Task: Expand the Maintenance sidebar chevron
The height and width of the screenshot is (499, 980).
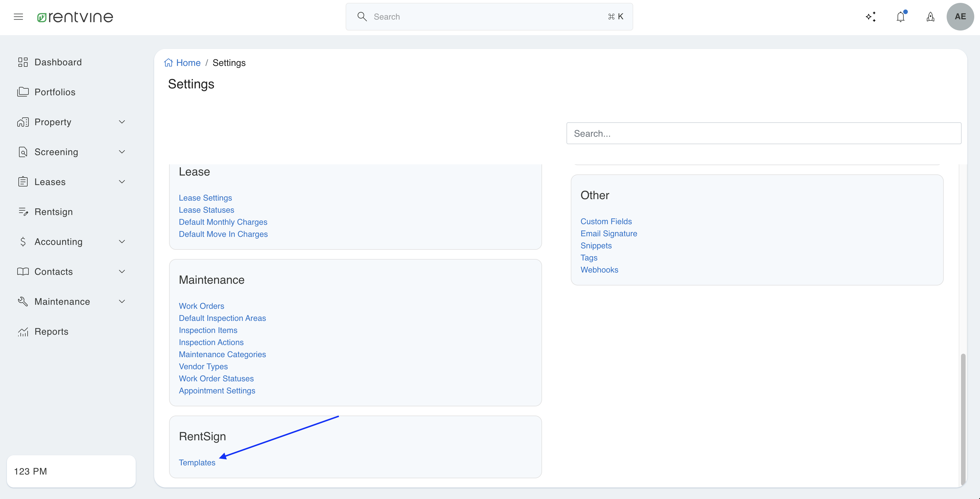Action: pyautogui.click(x=122, y=302)
